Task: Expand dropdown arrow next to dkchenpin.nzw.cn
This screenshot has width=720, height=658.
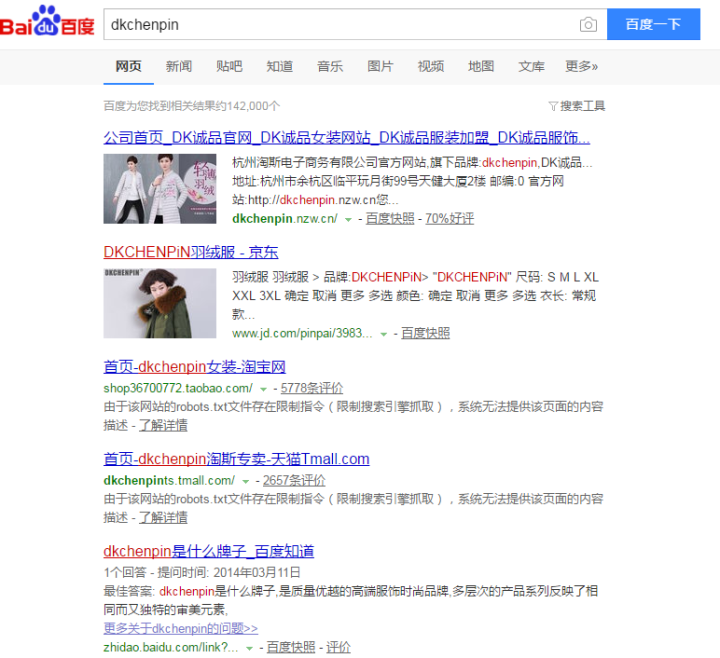Action: click(x=349, y=219)
